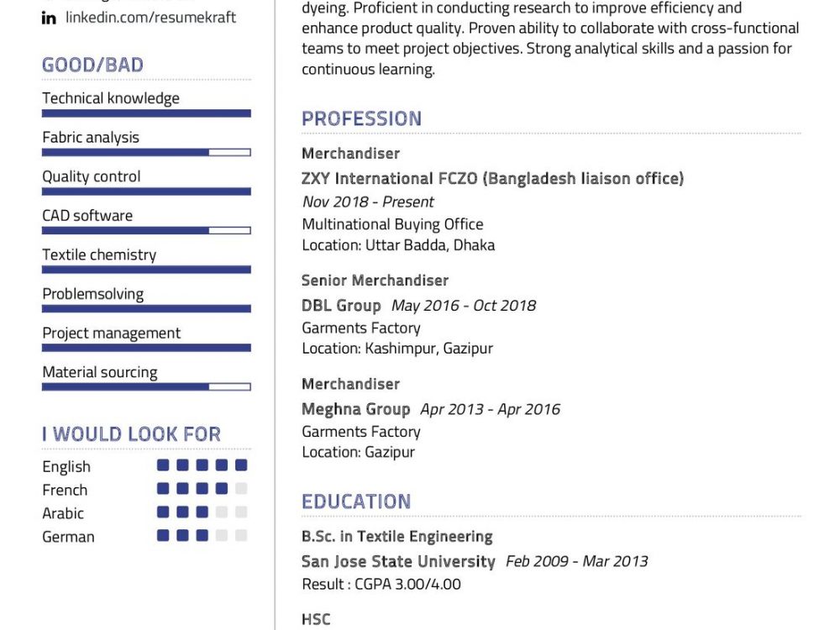Click the grey fourth dot beside Arabic
Image resolution: width=840 pixels, height=630 pixels.
pyautogui.click(x=222, y=512)
